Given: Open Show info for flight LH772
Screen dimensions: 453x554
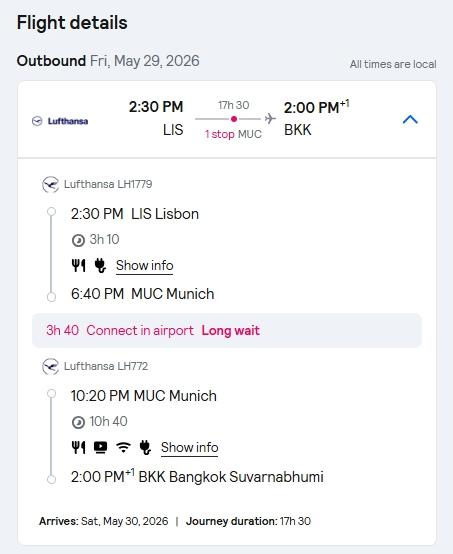Looking at the screenshot, I should (189, 448).
